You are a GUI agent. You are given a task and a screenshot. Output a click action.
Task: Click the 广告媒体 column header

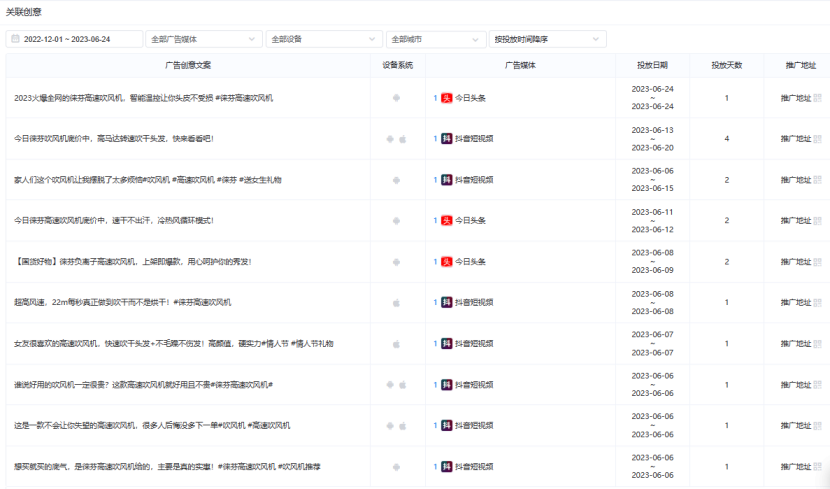click(x=520, y=65)
